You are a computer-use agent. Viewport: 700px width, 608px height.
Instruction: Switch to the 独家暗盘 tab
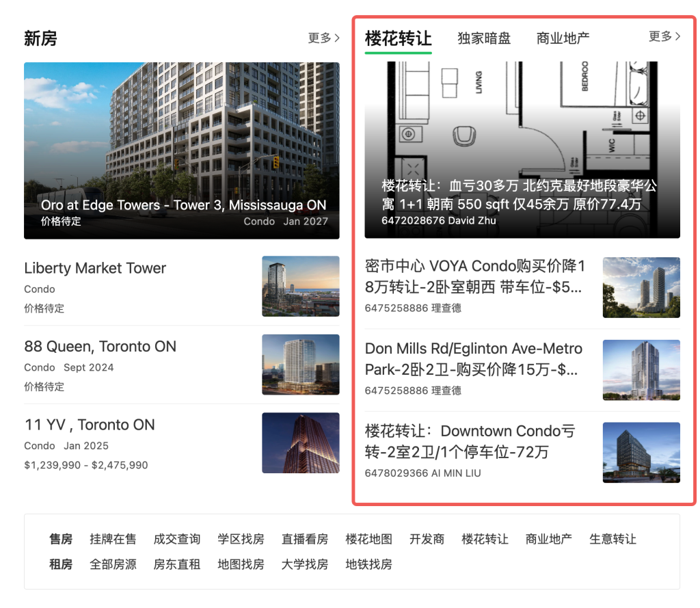(484, 38)
